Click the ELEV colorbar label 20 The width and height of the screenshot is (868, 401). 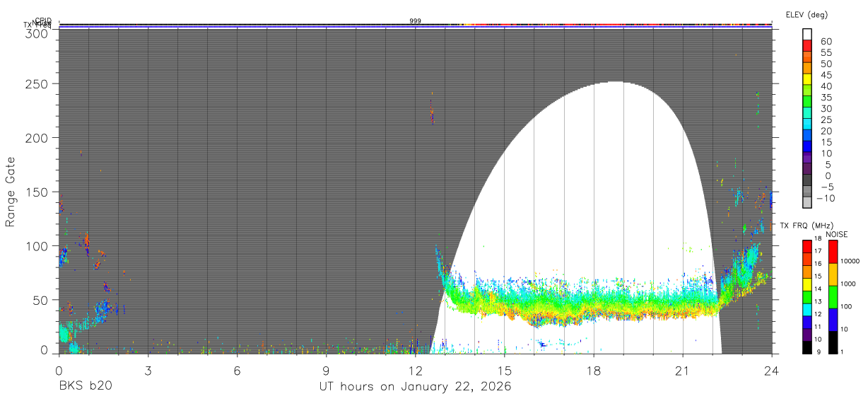[x=826, y=132]
